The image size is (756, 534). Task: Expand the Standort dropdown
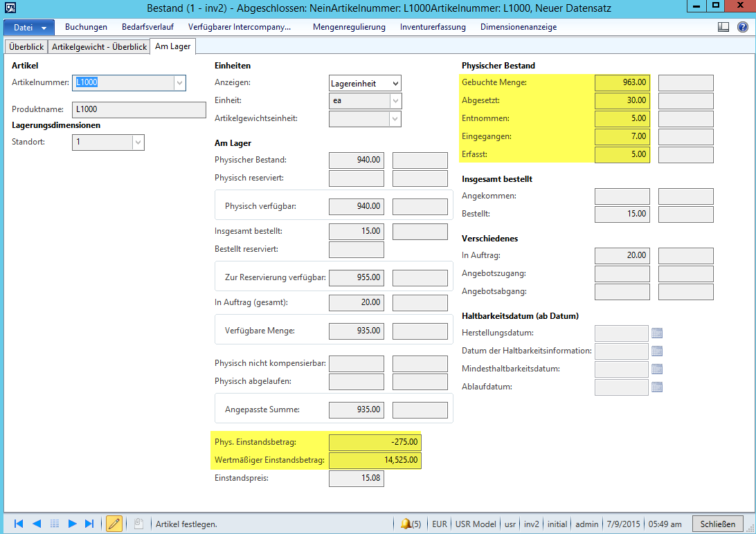138,142
